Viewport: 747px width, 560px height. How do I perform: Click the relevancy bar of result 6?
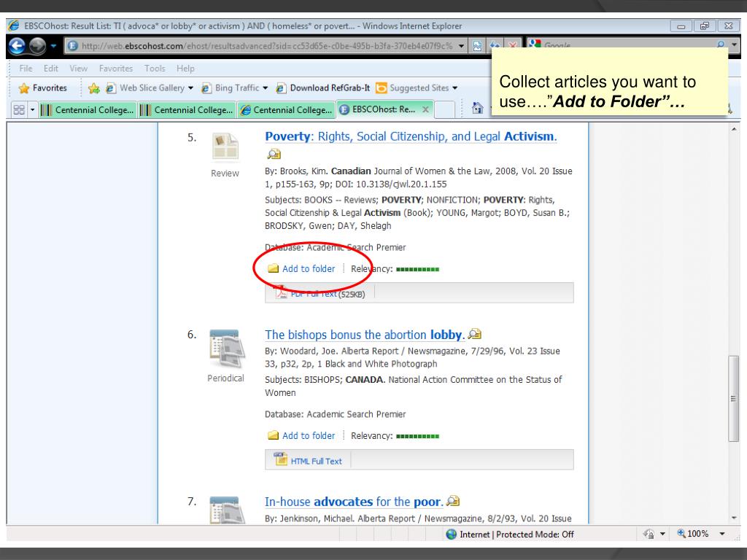click(417, 436)
